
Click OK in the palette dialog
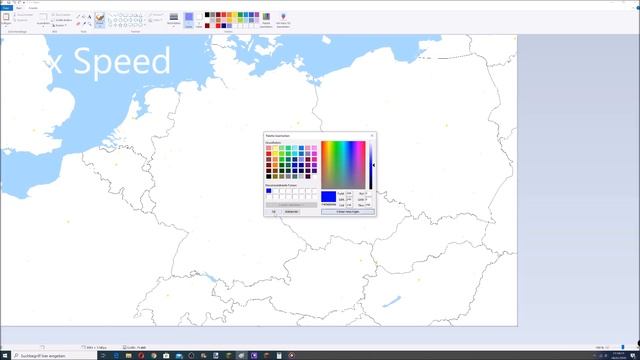[273, 212]
